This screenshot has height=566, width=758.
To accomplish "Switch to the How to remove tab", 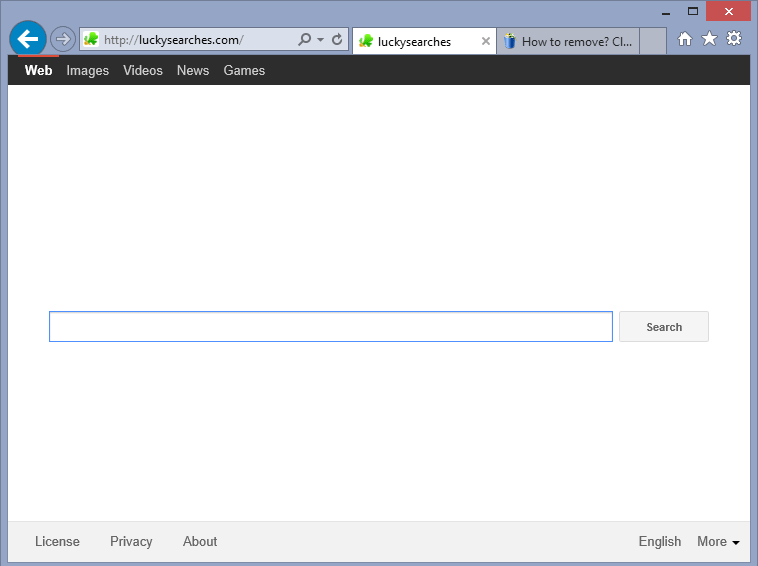I will tap(568, 42).
